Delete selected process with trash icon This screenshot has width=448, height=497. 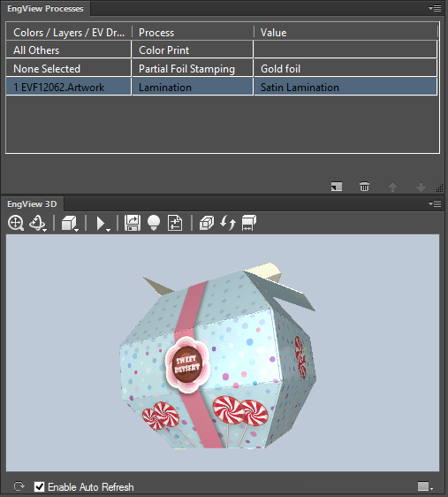(x=364, y=187)
